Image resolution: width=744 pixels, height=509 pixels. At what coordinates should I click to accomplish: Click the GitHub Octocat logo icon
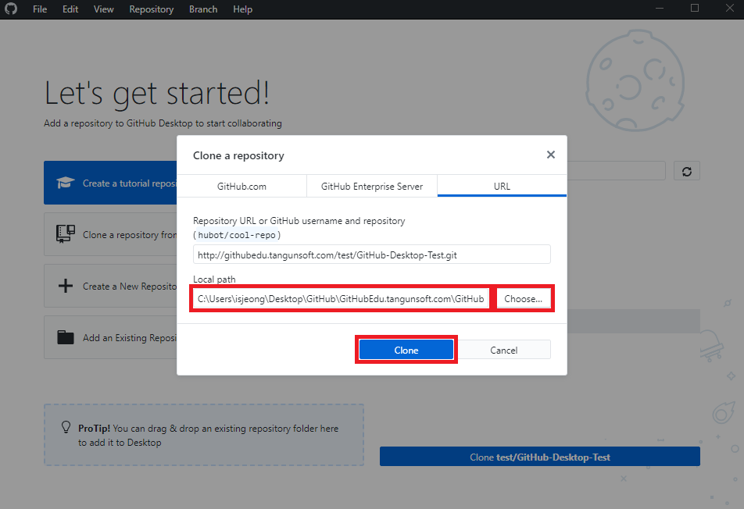coord(10,9)
